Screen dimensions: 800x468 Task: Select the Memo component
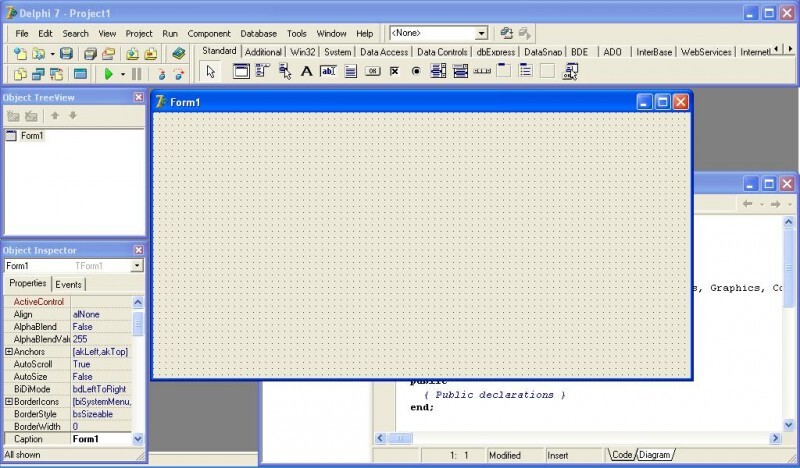(x=351, y=71)
